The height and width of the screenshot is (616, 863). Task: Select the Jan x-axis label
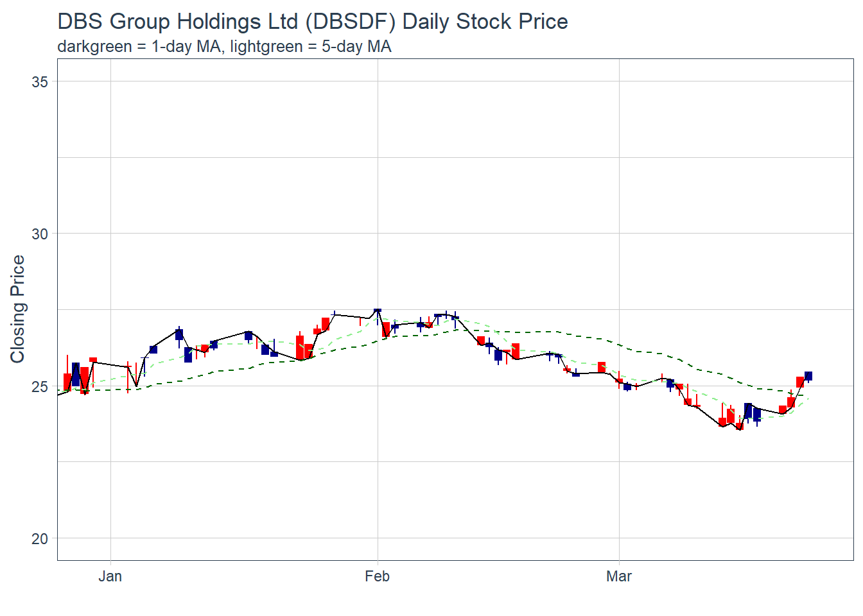click(x=110, y=576)
